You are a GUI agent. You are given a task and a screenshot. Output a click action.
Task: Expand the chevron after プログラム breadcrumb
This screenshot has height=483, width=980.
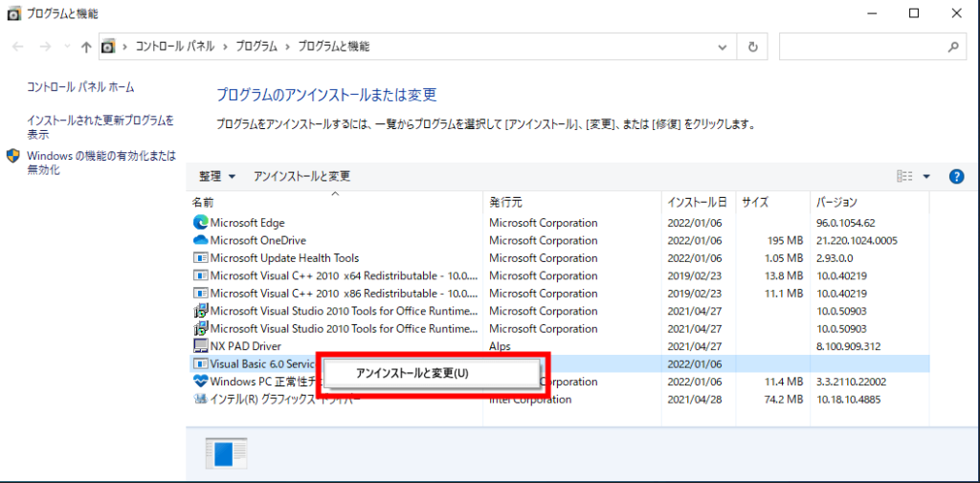[x=288, y=47]
